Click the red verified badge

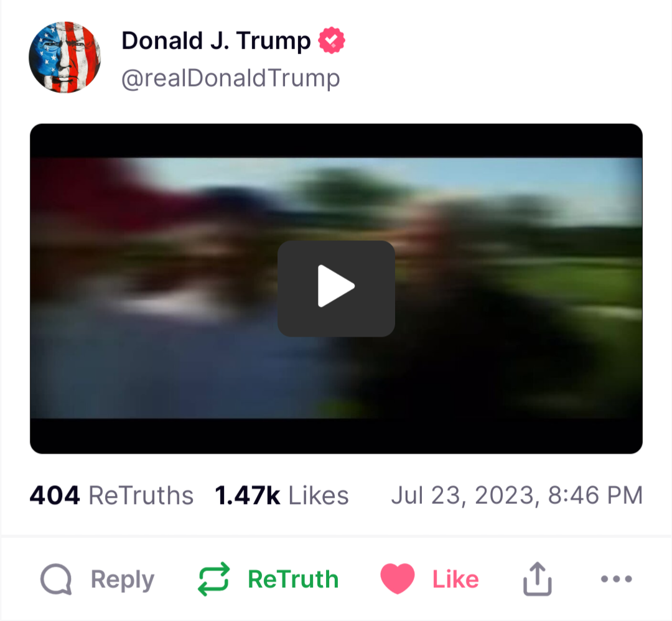pyautogui.click(x=331, y=40)
